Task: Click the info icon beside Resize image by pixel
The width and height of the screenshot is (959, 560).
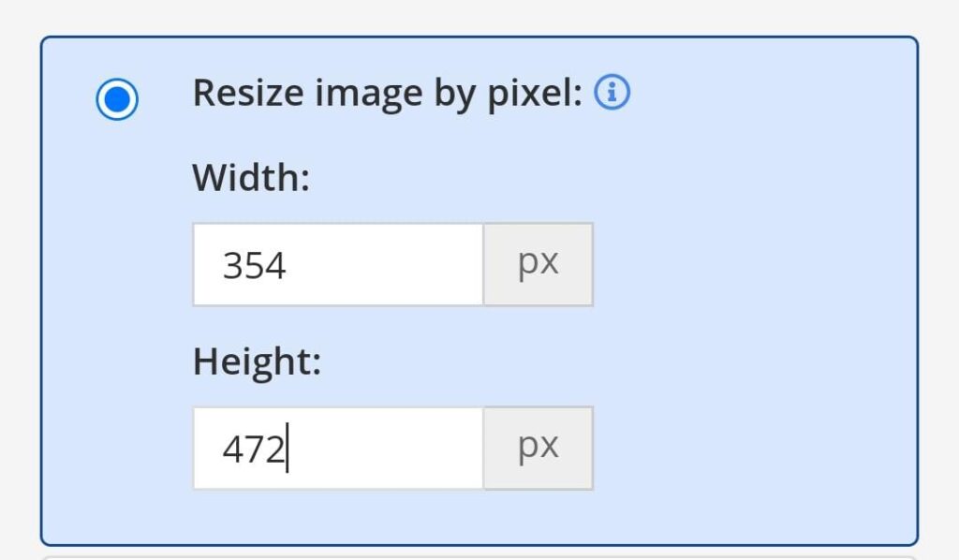Action: pos(612,93)
